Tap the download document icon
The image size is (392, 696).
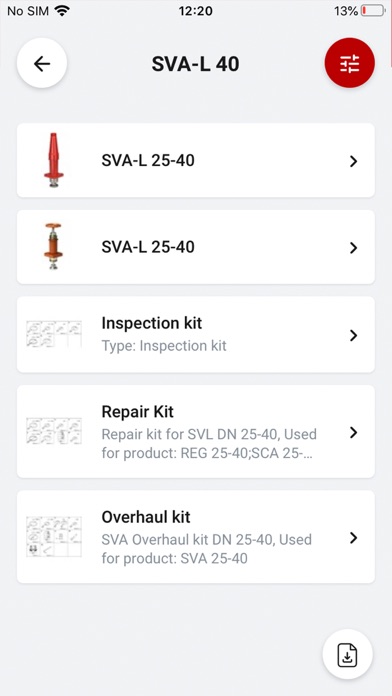(348, 654)
